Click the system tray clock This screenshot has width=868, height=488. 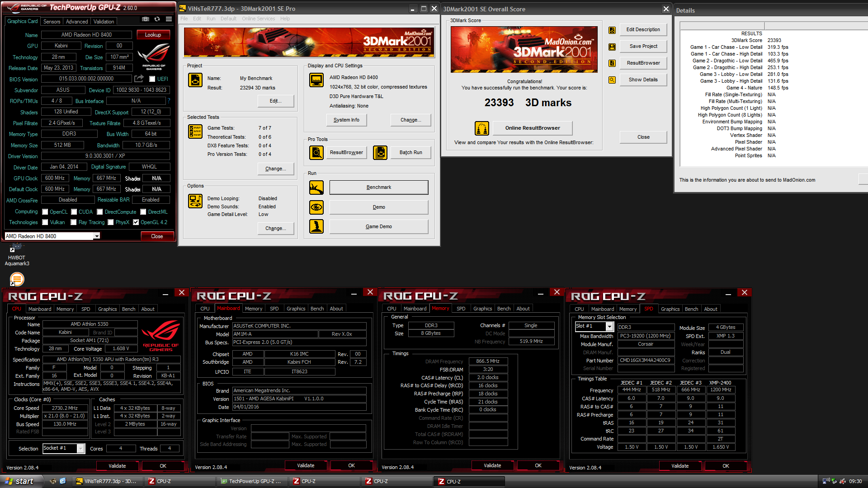(855, 482)
